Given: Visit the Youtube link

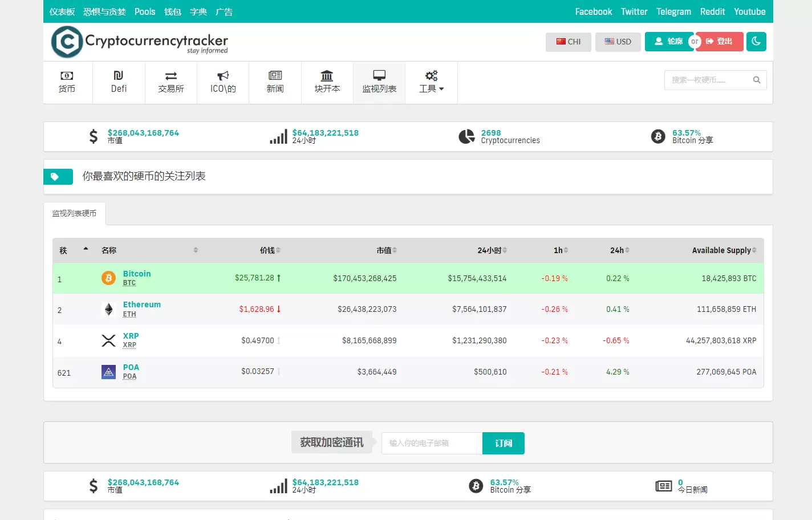Looking at the screenshot, I should tap(750, 11).
